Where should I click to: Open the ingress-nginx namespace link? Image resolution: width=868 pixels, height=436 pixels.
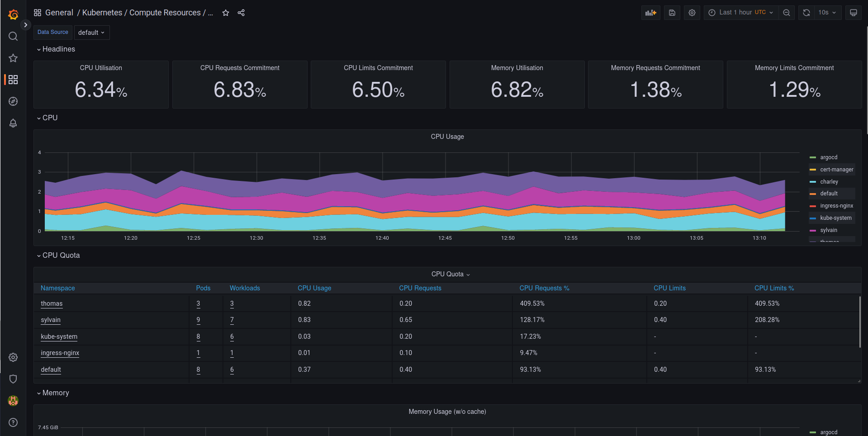[60, 353]
